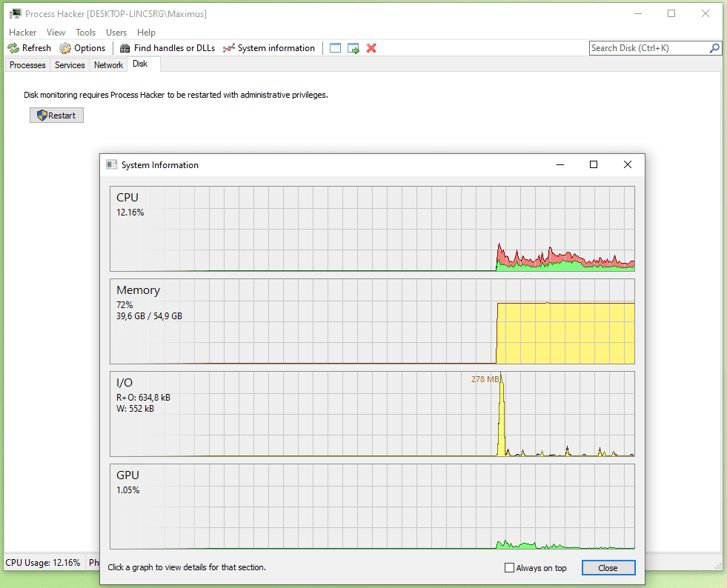Switch to the Services tab
The height and width of the screenshot is (588, 727).
click(70, 65)
